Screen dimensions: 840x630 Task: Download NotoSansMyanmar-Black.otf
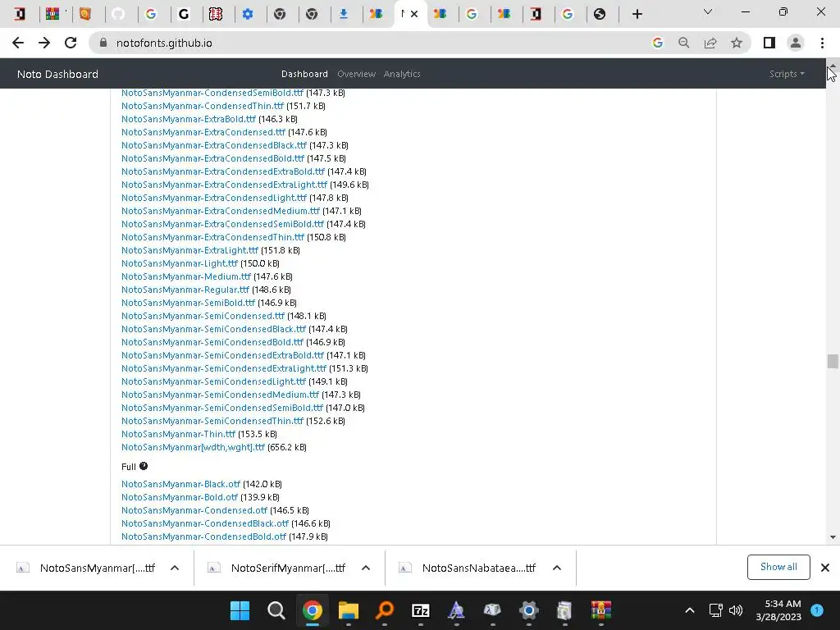coord(180,484)
